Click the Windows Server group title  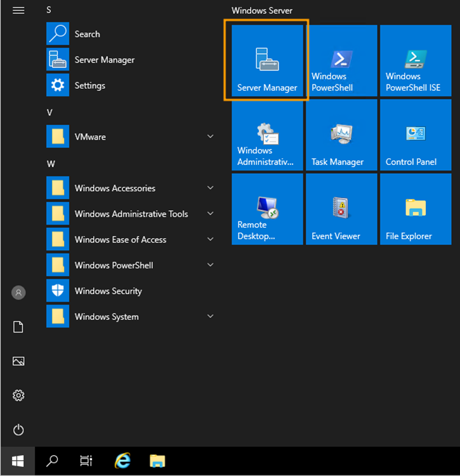pos(262,11)
